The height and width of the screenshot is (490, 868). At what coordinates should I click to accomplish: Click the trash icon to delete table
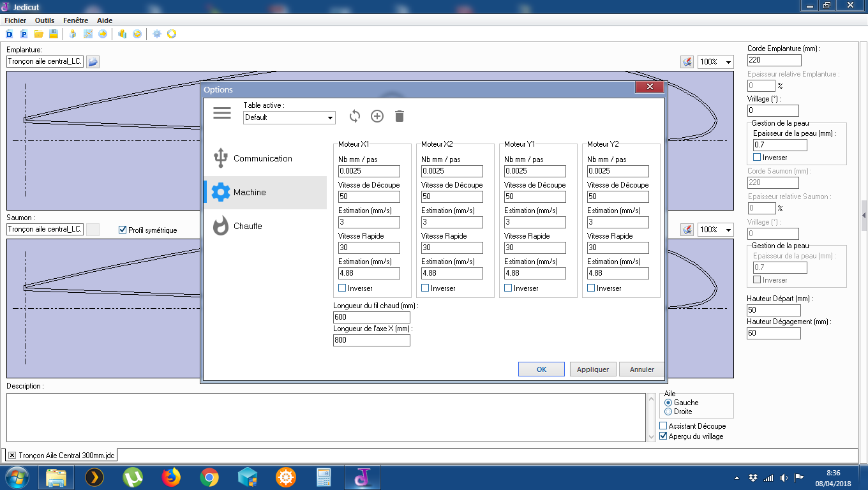point(400,116)
